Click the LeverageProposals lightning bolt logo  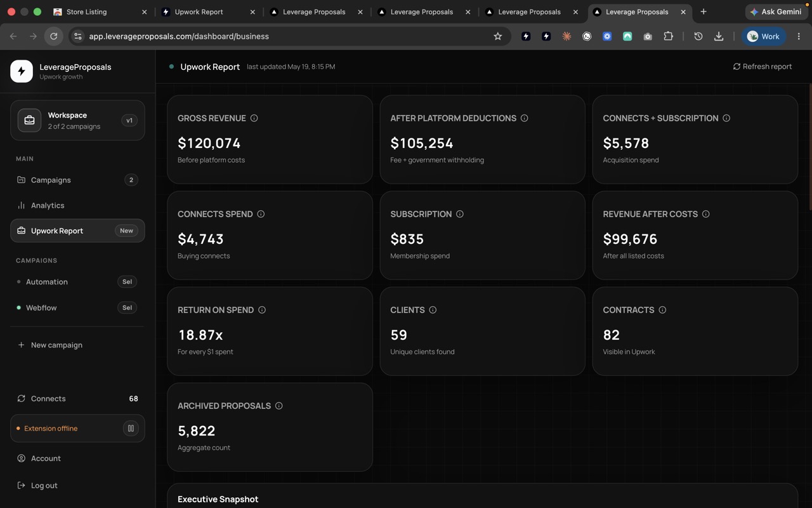point(22,71)
